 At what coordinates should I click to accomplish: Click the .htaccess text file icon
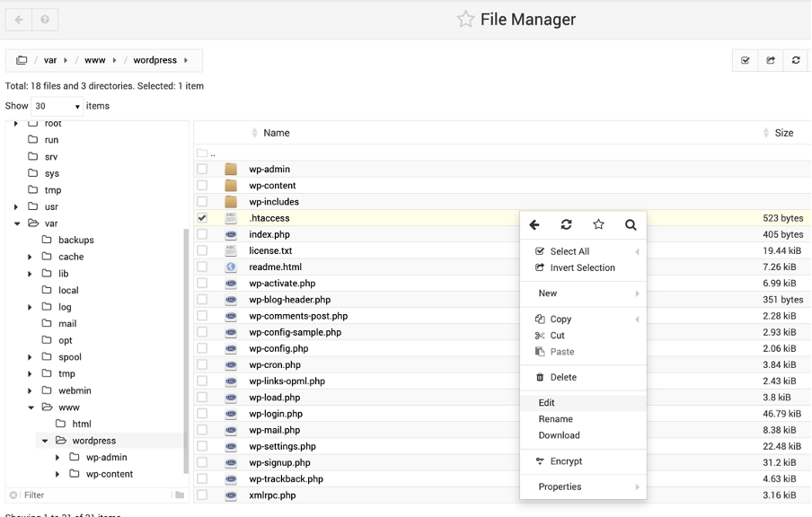pyautogui.click(x=231, y=218)
